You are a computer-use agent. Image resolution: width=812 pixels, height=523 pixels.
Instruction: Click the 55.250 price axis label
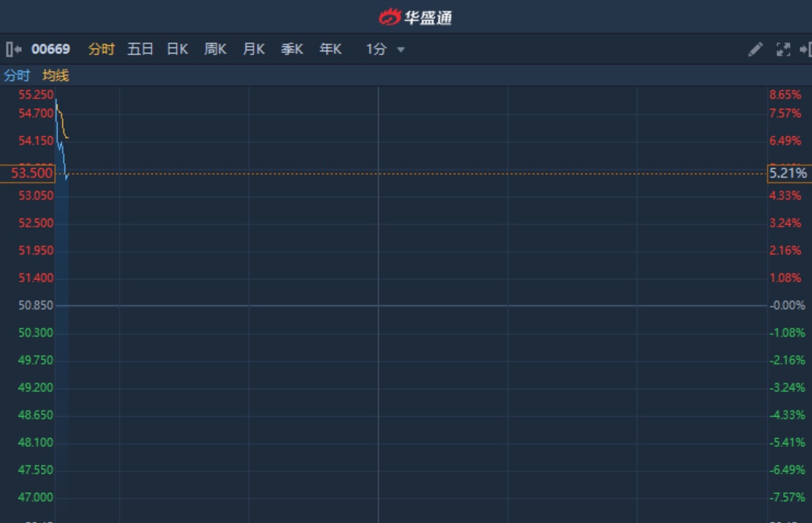coord(36,95)
